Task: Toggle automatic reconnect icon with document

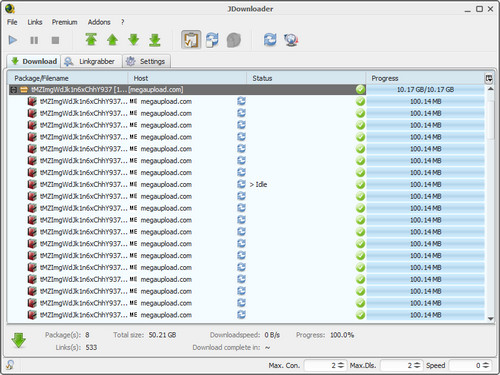Action: pyautogui.click(x=212, y=40)
